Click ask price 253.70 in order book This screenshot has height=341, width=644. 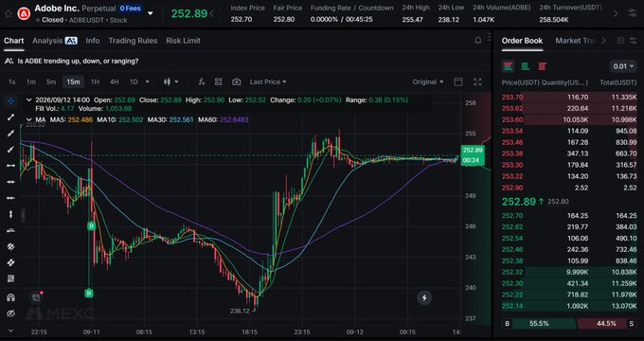coord(512,97)
